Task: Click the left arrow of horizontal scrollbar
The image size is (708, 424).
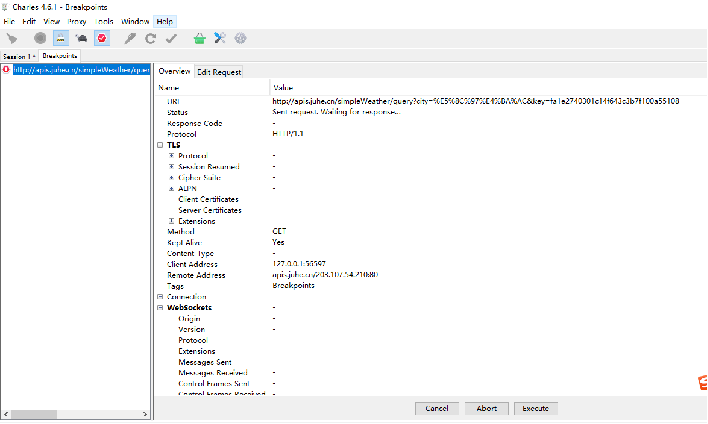Action: click(x=6, y=414)
